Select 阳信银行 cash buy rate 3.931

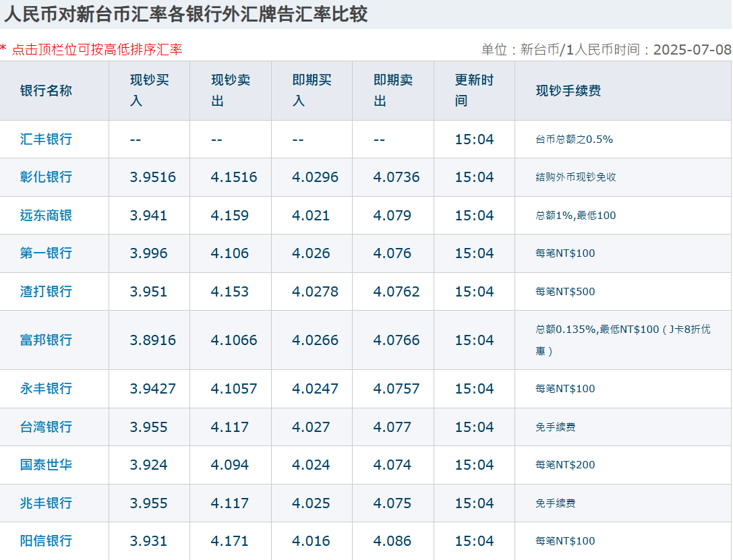tap(148, 541)
